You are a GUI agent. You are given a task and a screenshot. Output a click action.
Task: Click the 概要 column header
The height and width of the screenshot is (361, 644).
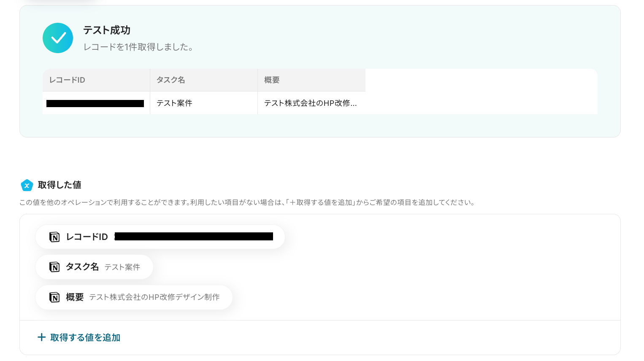311,80
